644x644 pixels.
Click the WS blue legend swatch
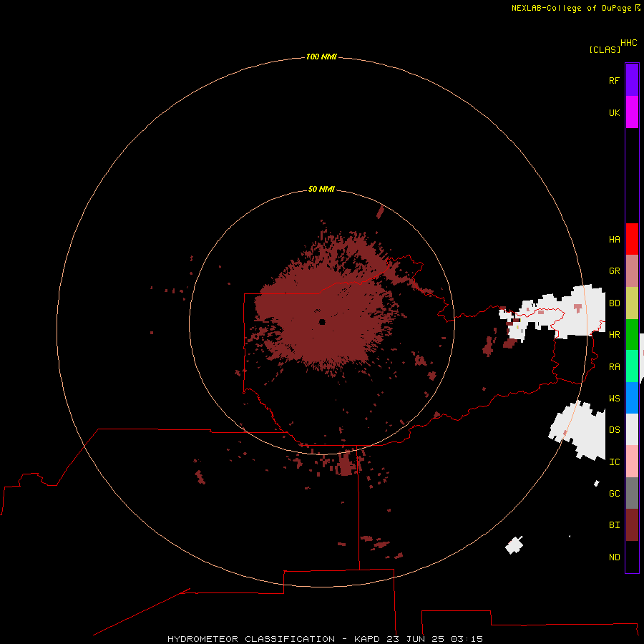[632, 398]
